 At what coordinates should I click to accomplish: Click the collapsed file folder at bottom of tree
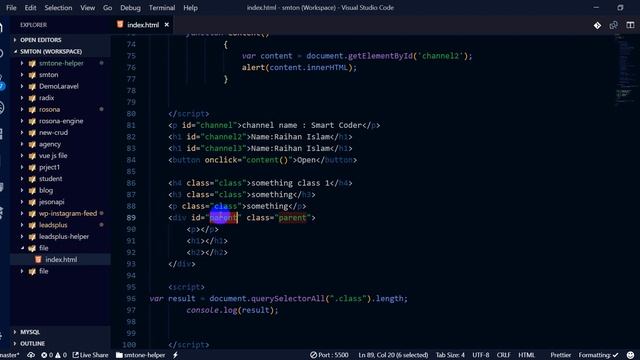[x=60, y=271]
